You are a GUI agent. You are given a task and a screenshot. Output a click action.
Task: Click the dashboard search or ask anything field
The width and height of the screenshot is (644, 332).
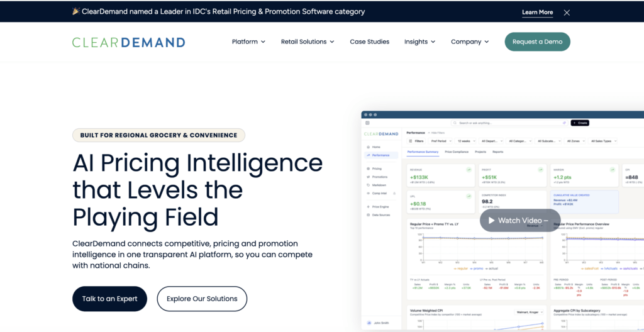[x=509, y=123]
